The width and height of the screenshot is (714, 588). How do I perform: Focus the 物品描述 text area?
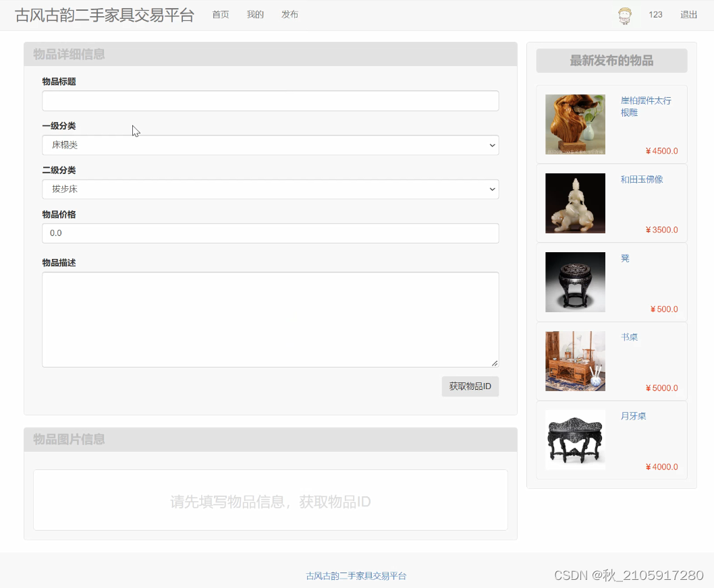coord(271,320)
